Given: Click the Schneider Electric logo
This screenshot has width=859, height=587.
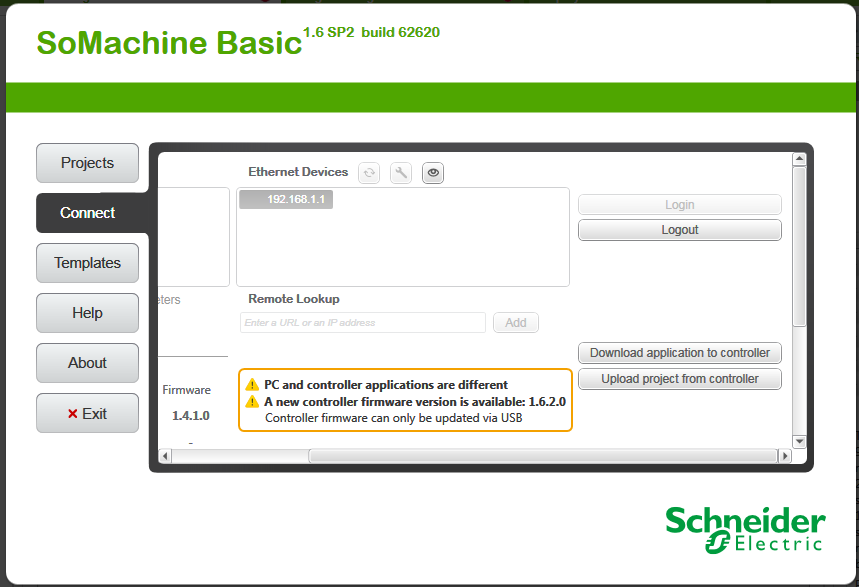Looking at the screenshot, I should click(x=744, y=527).
